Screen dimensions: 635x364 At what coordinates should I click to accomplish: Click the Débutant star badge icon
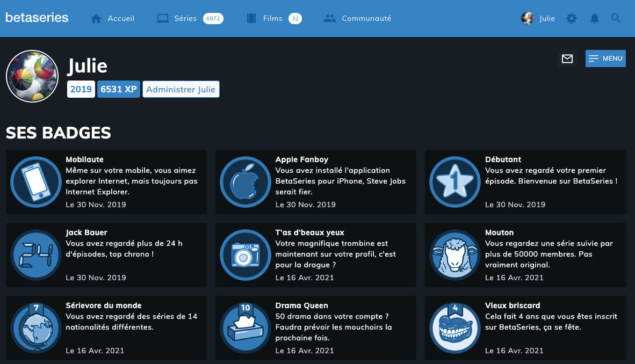455,182
